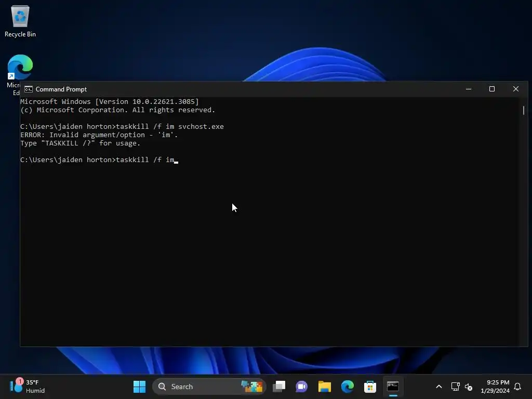
Task: Click the Command Prompt taskbar icon
Action: pos(393,387)
